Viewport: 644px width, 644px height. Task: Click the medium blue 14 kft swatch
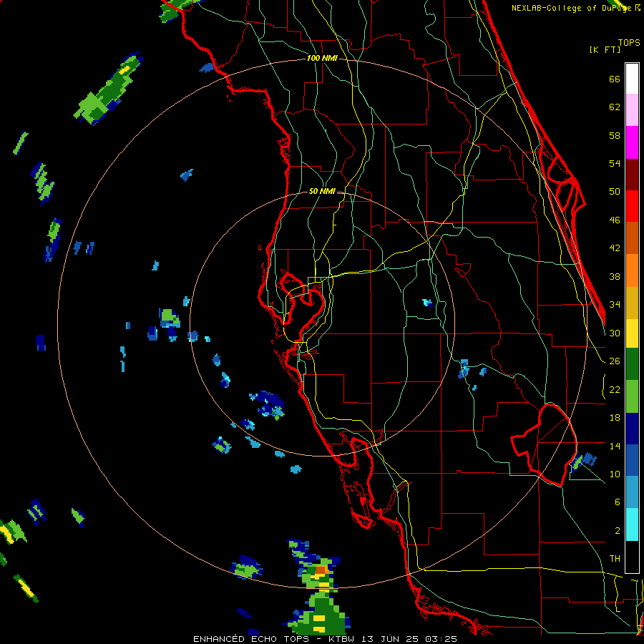(x=632, y=461)
